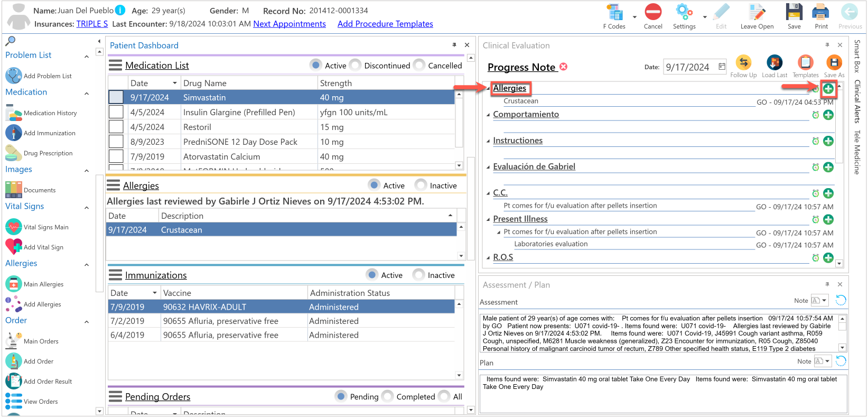868x418 pixels.
Task: Open the Immunizations hamburger menu
Action: click(x=115, y=275)
